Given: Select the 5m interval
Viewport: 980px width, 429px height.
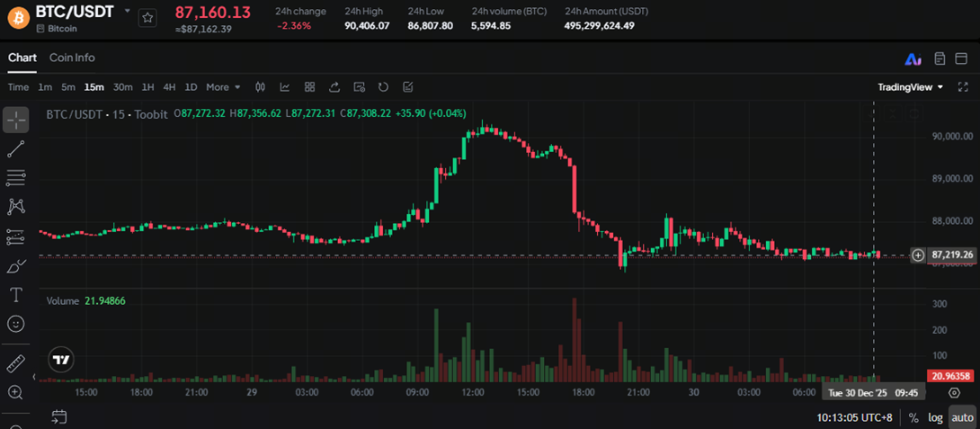Looking at the screenshot, I should (68, 87).
